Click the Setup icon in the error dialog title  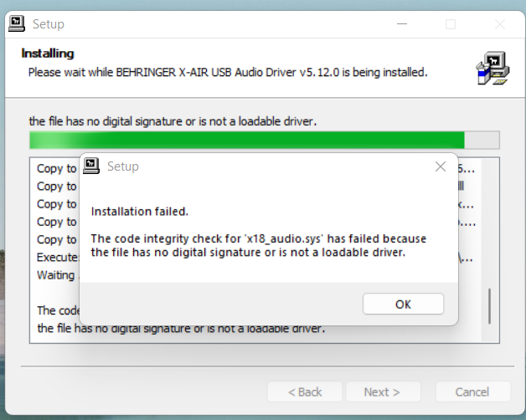pos(91,166)
